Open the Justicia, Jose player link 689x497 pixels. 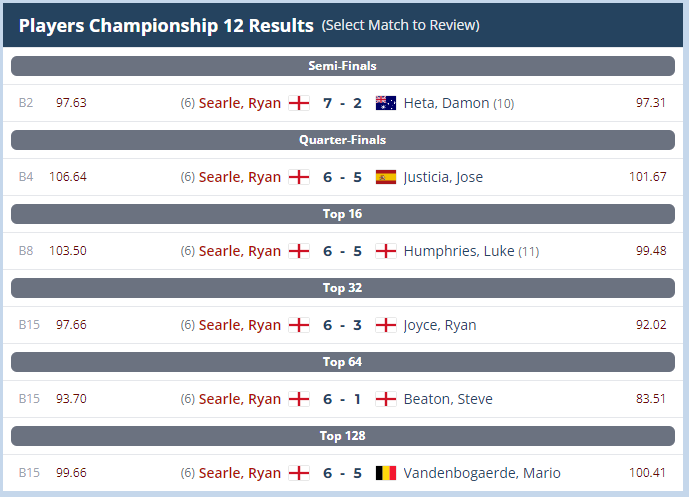pos(443,177)
